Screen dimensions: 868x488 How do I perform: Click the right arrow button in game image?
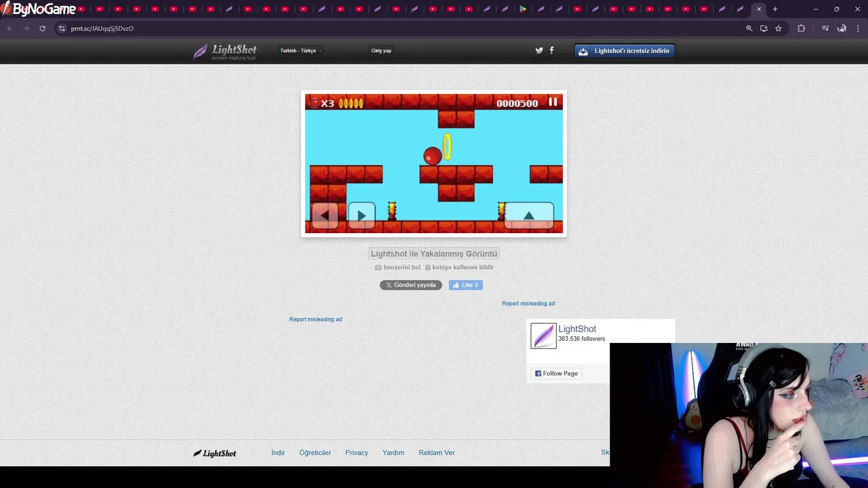click(x=361, y=216)
